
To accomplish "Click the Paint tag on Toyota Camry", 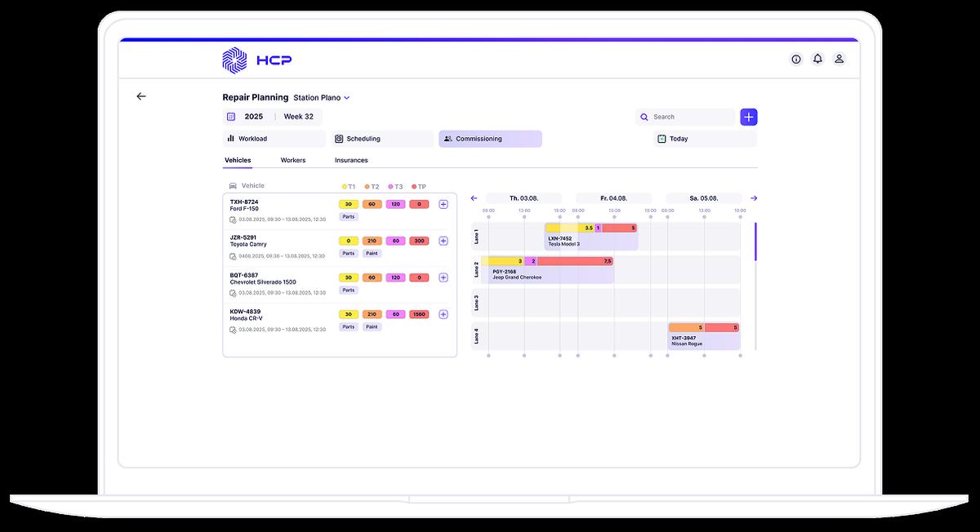I will coord(372,254).
